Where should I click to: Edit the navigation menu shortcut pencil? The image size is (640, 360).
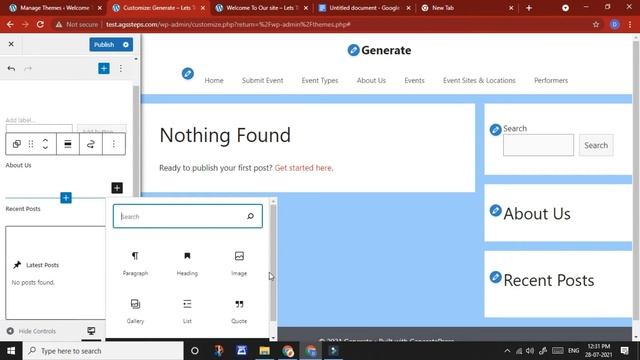(187, 74)
